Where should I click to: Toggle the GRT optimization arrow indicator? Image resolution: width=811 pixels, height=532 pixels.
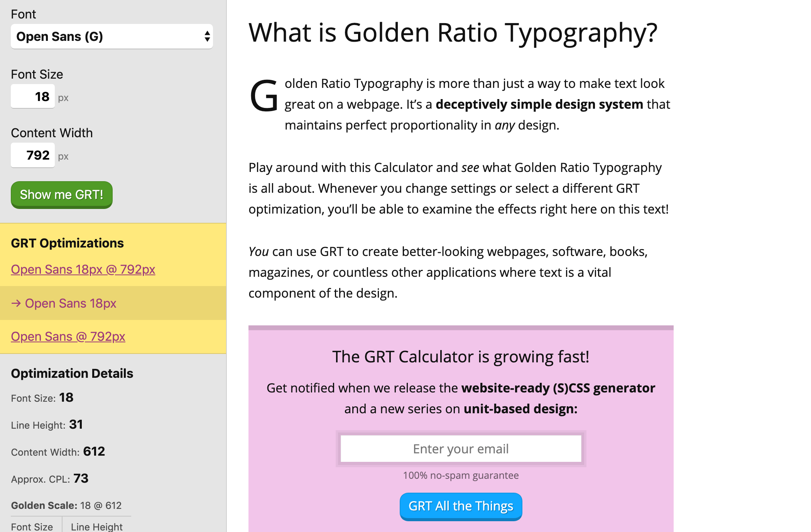[x=16, y=303]
